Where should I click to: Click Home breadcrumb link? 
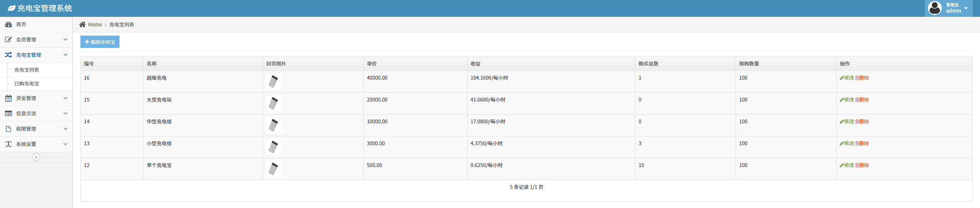coord(95,25)
